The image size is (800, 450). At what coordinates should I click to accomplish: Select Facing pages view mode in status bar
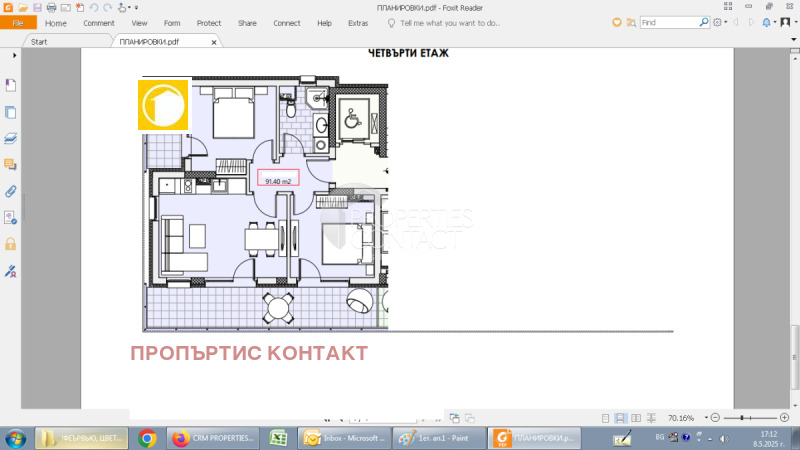[636, 418]
